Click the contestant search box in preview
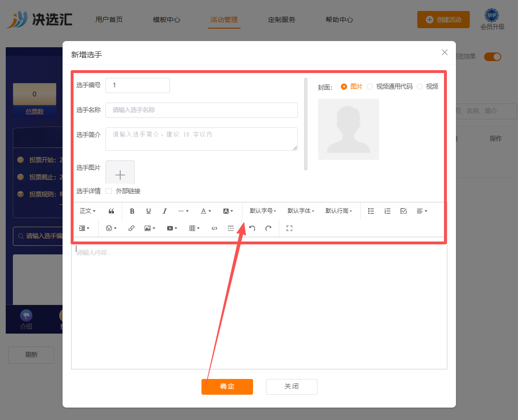 (x=38, y=236)
